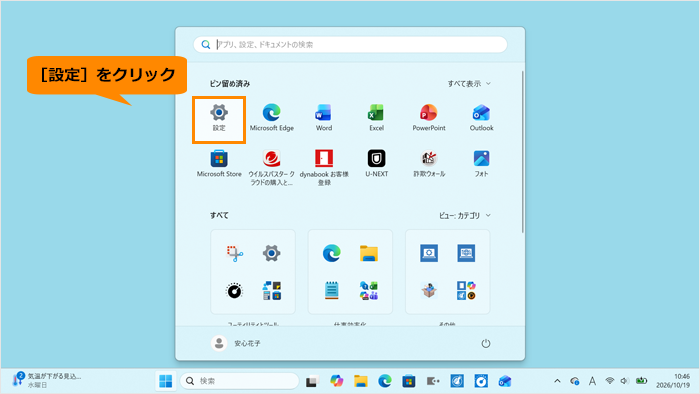700x394 pixels.
Task: Open the ビュー: カテゴリ view dropdown
Action: (464, 216)
